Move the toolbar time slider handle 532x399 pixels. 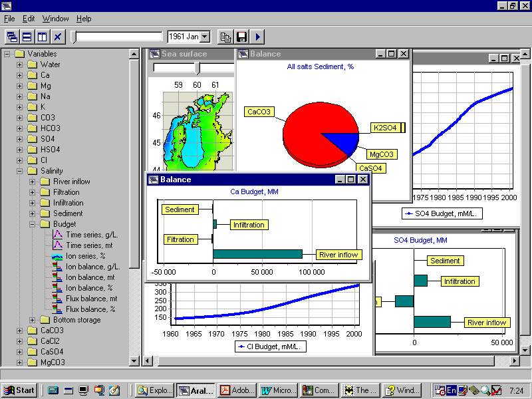73,37
